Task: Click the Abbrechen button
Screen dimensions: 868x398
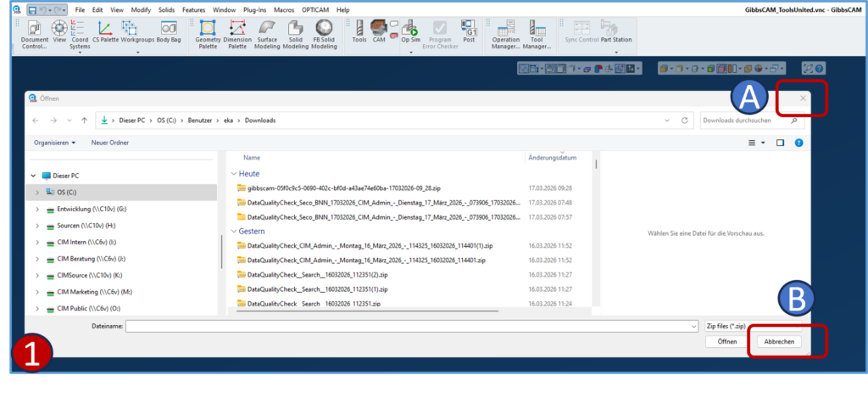Action: point(778,341)
